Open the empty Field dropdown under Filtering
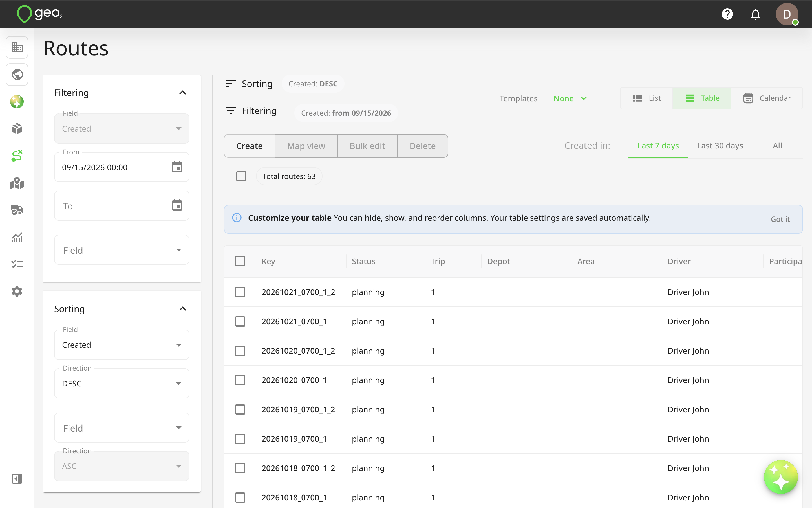812x508 pixels. tap(122, 250)
